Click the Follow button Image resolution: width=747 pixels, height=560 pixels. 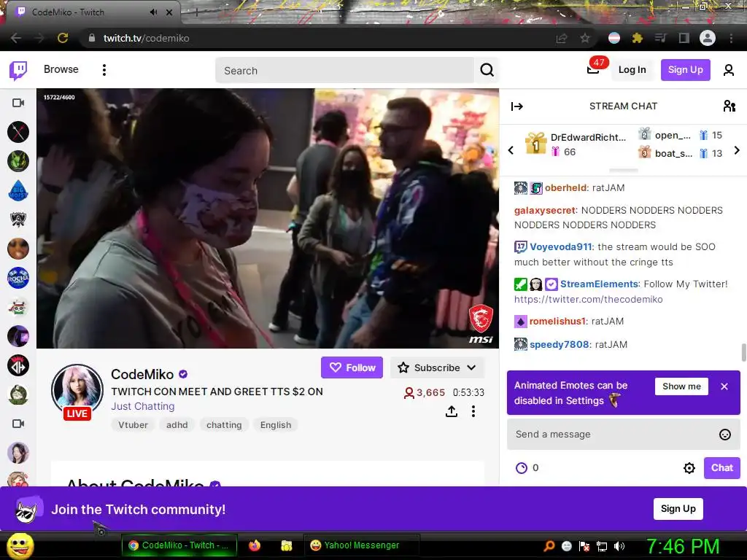(x=352, y=367)
